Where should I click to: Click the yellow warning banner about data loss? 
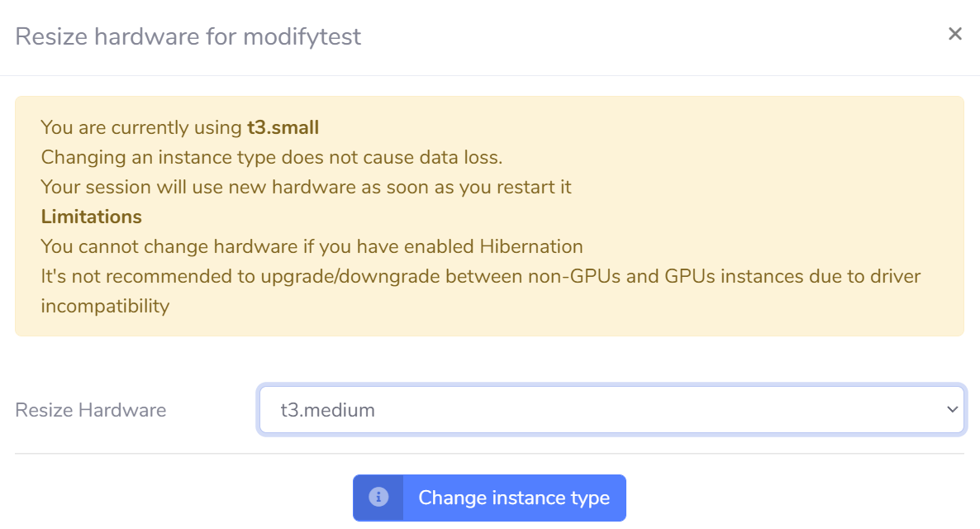click(490, 213)
